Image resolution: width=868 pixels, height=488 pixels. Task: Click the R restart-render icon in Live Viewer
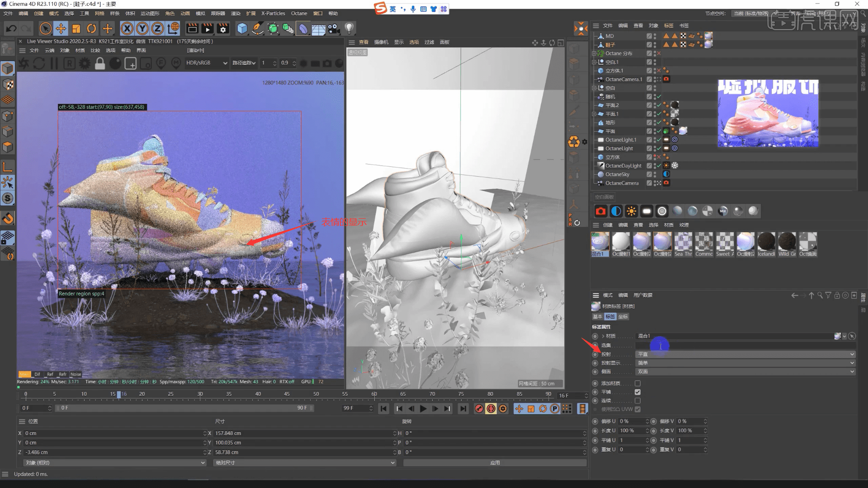[69, 63]
